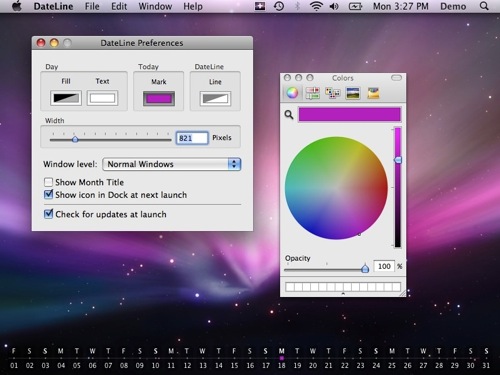This screenshot has height=375, width=500.
Task: Pick a screen color with the magnifier
Action: tap(289, 115)
